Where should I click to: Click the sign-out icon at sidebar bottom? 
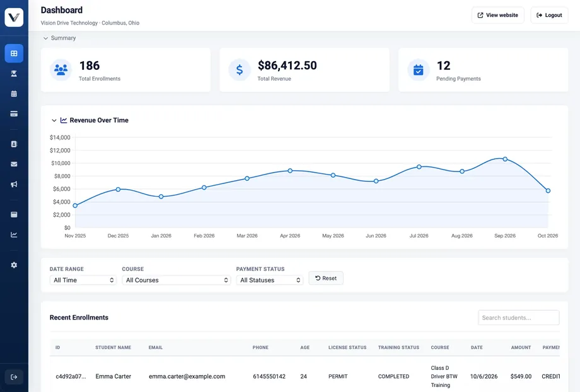pos(14,377)
